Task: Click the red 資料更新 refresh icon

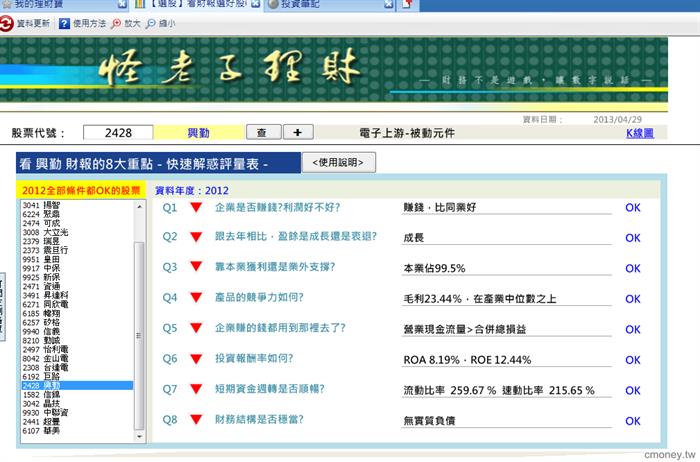Action: pyautogui.click(x=6, y=23)
